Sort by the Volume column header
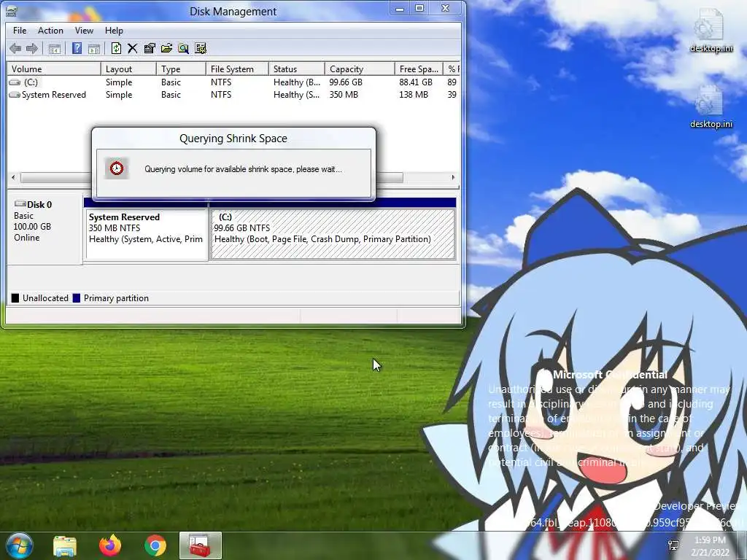Screen dimensions: 747x560 coord(54,69)
